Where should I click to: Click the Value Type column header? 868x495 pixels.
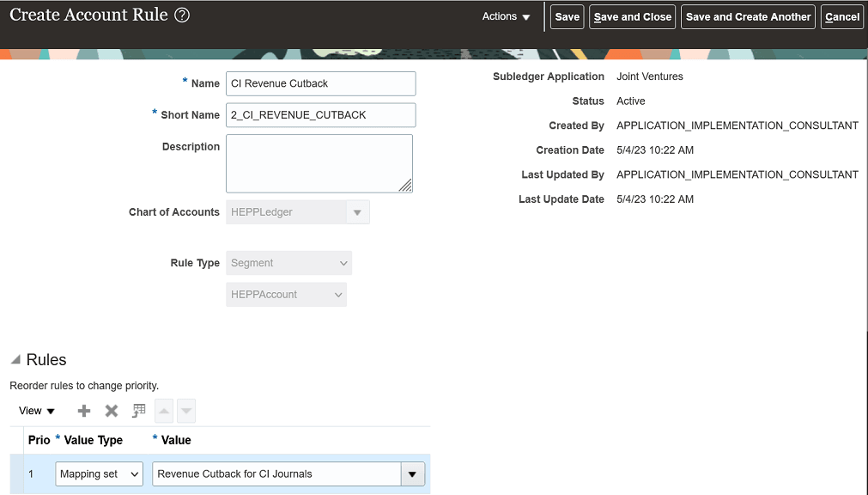[x=94, y=440]
